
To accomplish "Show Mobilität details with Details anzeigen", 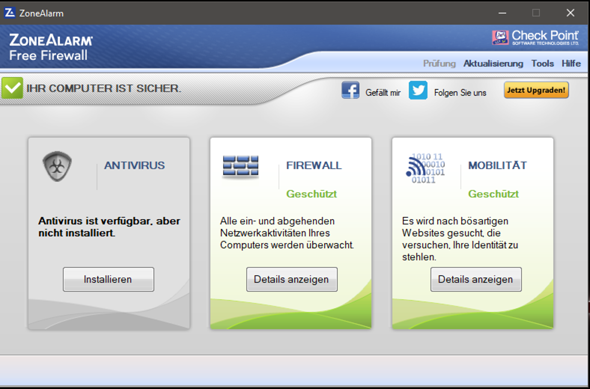I will pos(476,280).
